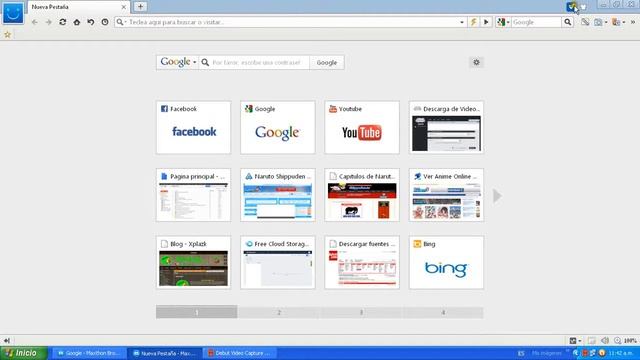The width and height of the screenshot is (640, 360).
Task: Click the Windows Inicio start button
Action: pos(24,353)
